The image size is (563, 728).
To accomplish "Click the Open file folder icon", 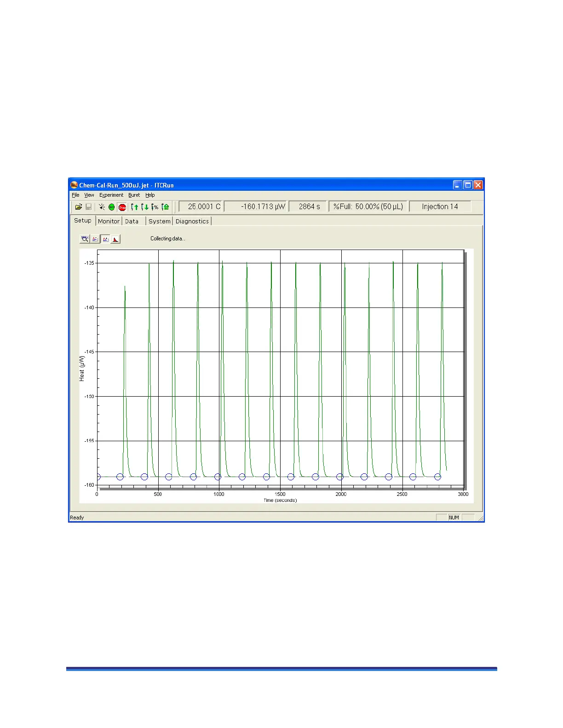I will click(x=79, y=207).
